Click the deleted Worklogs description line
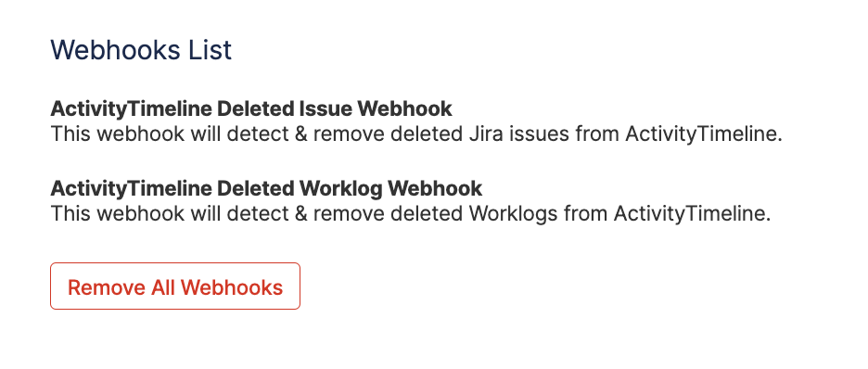868x369 pixels. (x=410, y=214)
